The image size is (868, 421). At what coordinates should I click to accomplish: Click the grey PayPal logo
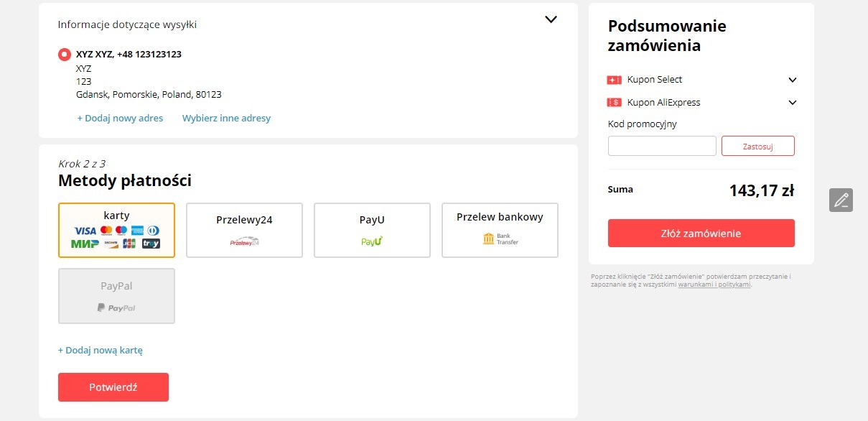tap(116, 307)
